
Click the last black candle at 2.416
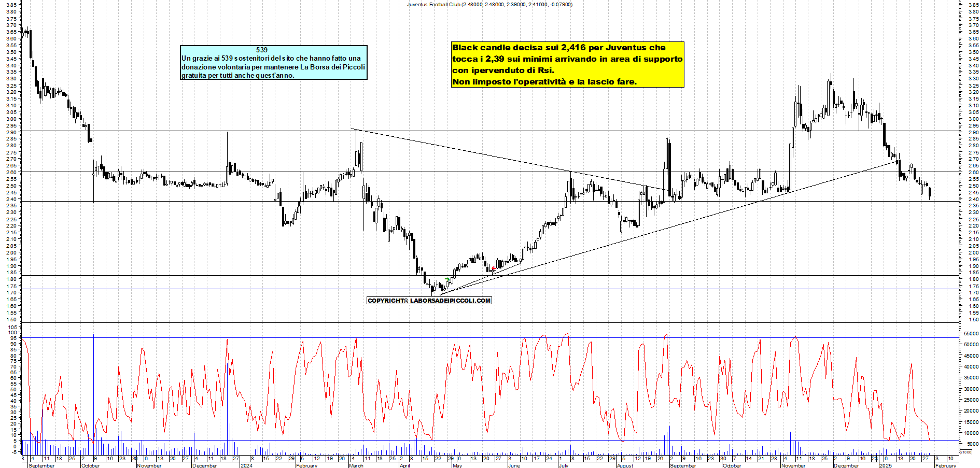point(930,193)
